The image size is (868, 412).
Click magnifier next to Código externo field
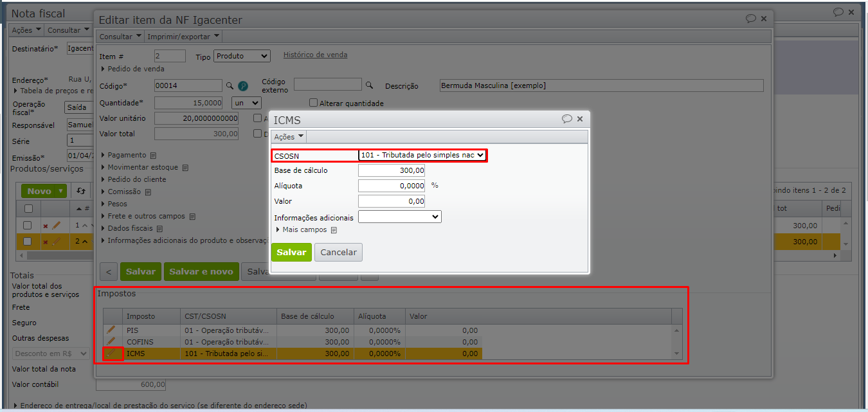(x=370, y=85)
